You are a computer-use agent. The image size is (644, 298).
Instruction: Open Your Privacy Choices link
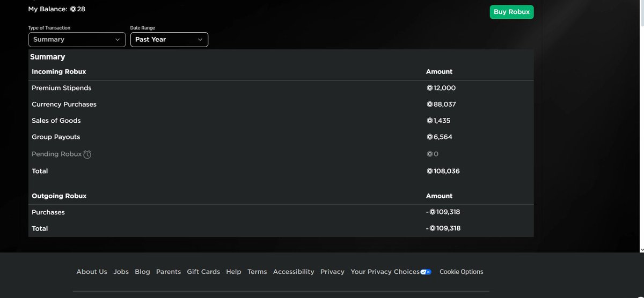(x=385, y=272)
